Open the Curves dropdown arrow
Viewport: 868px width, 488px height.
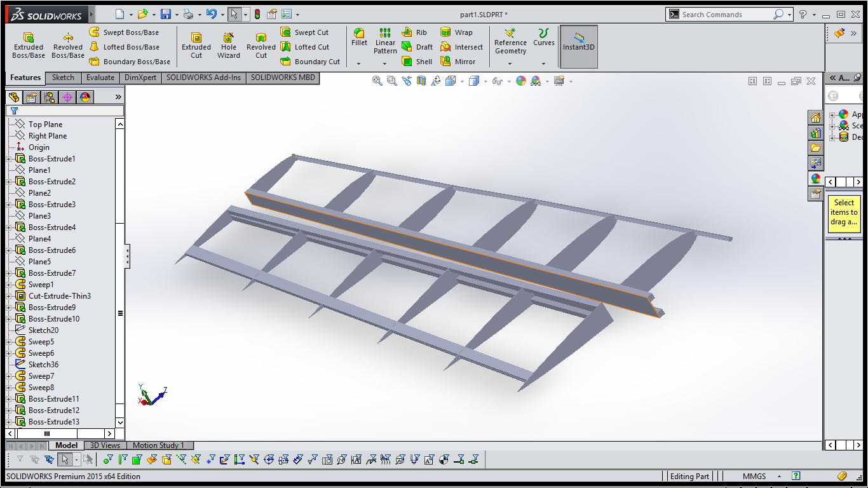point(543,64)
